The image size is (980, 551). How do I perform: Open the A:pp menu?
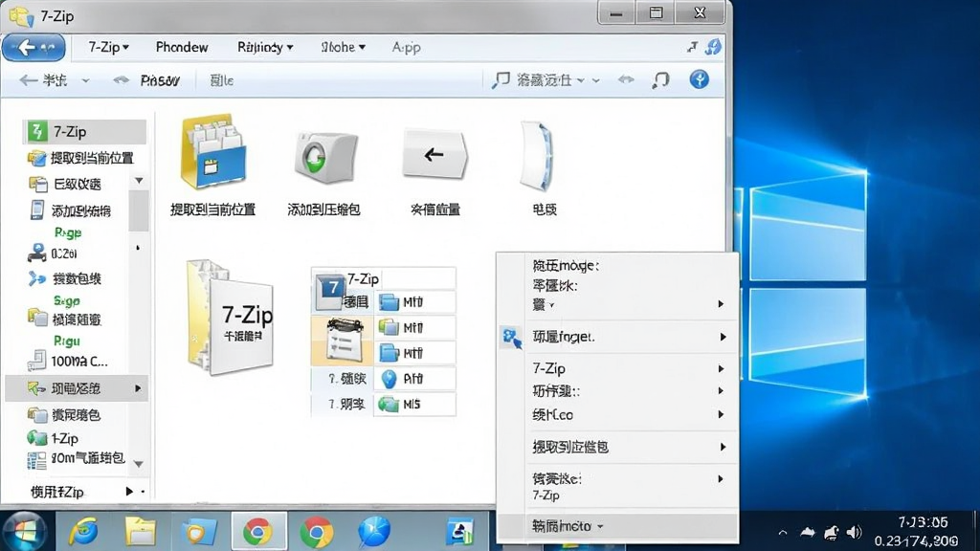pos(406,47)
